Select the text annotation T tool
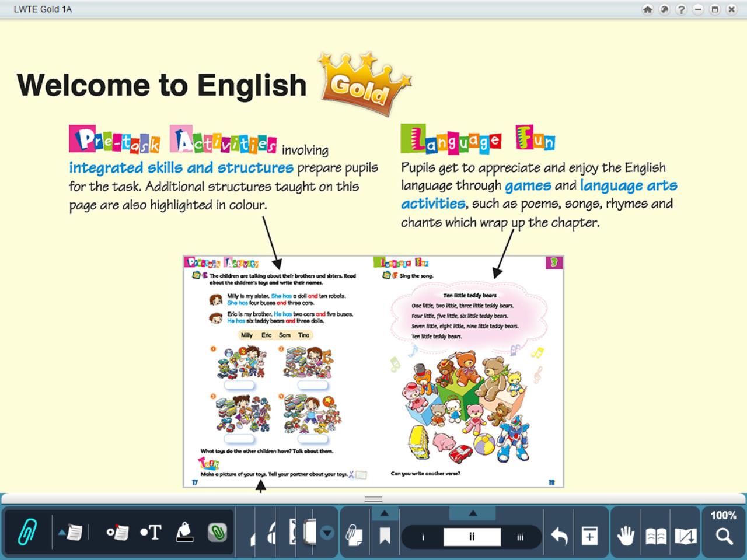The width and height of the screenshot is (747, 560). tap(151, 533)
